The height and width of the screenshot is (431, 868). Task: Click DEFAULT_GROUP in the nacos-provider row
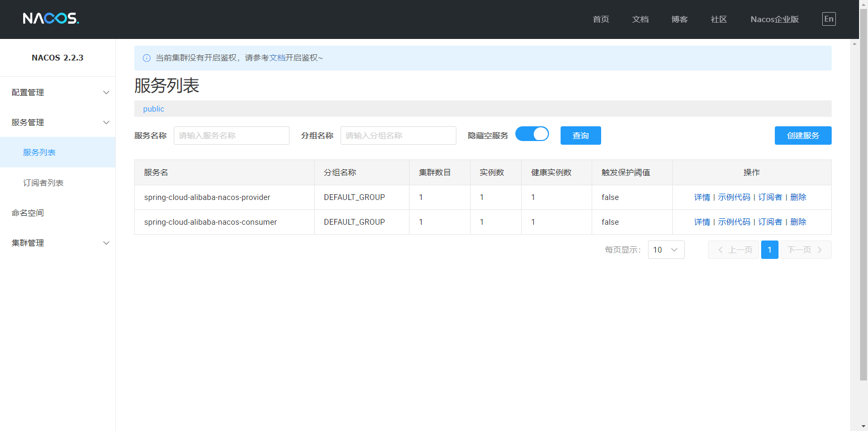[354, 197]
